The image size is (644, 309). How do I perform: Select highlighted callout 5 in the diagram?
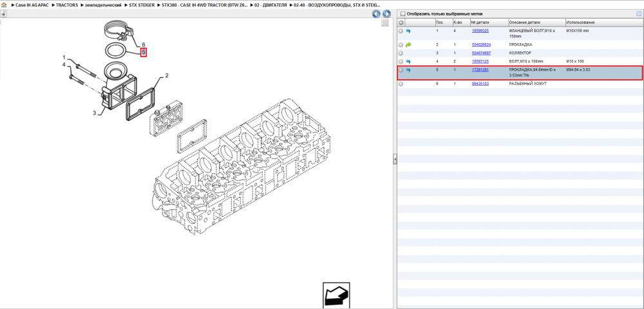pyautogui.click(x=144, y=53)
